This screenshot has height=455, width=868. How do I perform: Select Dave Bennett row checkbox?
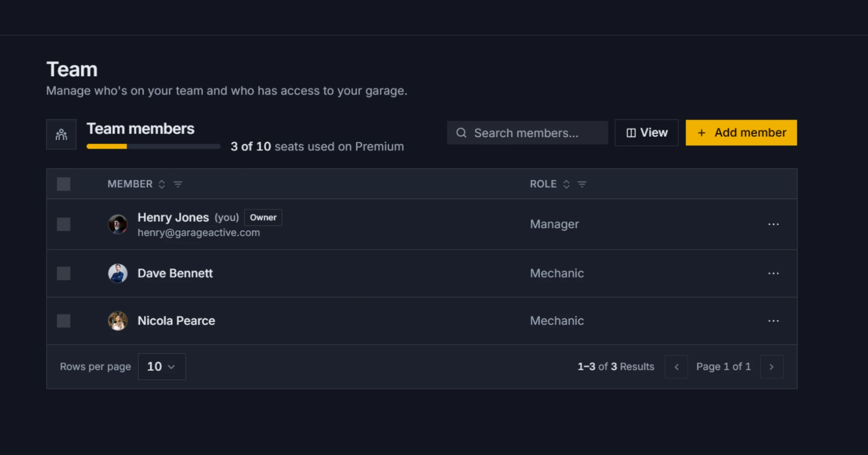click(63, 273)
